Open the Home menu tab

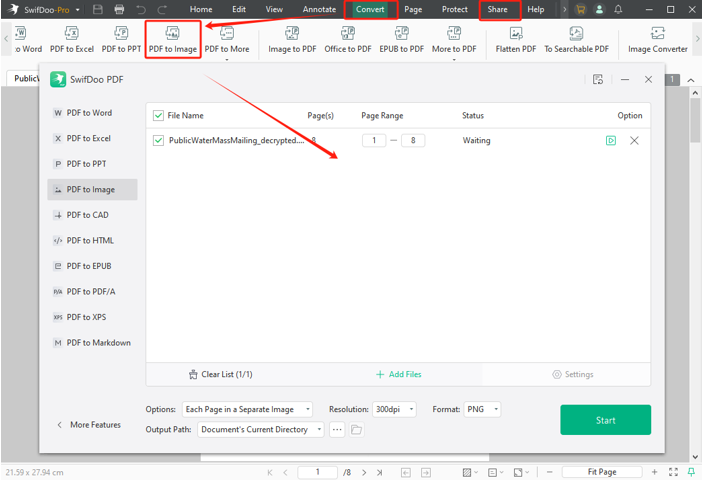pyautogui.click(x=201, y=9)
